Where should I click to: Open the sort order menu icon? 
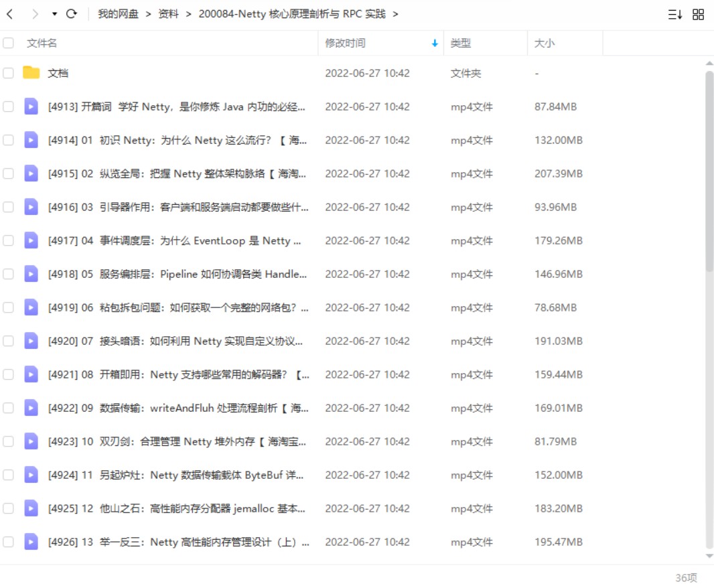tap(675, 15)
